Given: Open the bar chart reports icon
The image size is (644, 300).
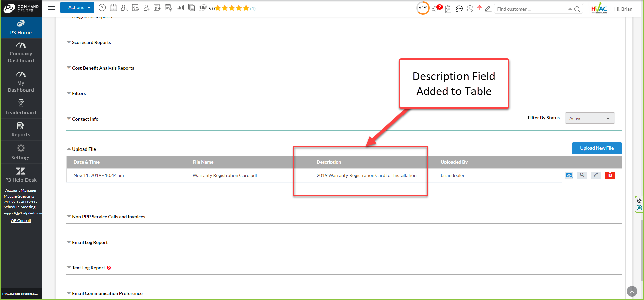Looking at the screenshot, I should [x=180, y=8].
